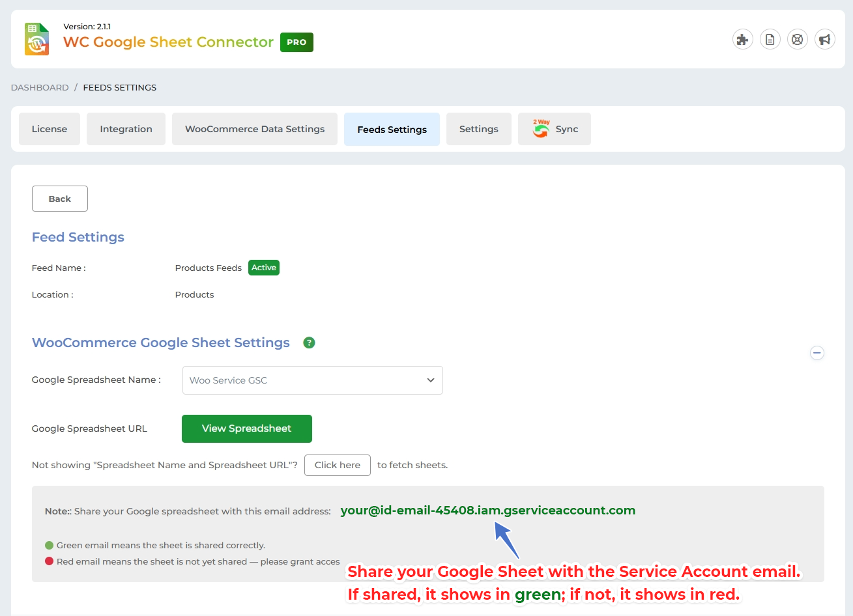Screen dimensions: 853x616
Task: Click the WC Google Sheet Connector logo
Action: pyautogui.click(x=37, y=39)
